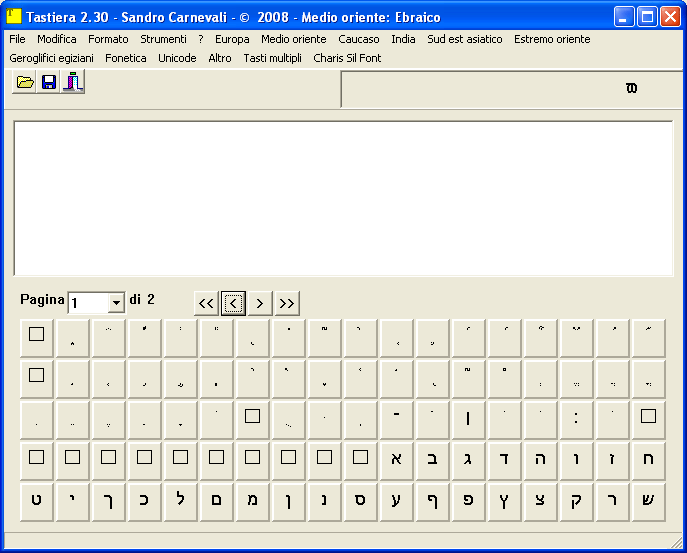Click the final kaf key
The height and width of the screenshot is (553, 687).
[x=108, y=500]
